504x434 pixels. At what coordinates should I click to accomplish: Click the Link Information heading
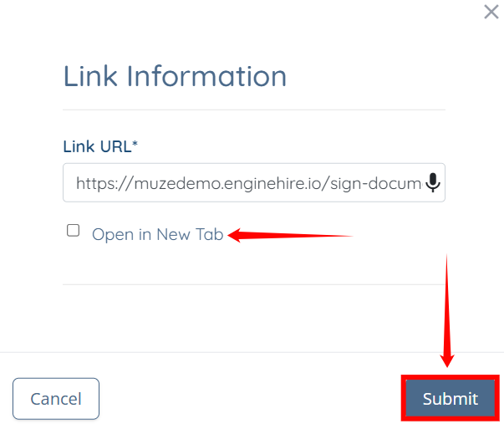point(175,76)
